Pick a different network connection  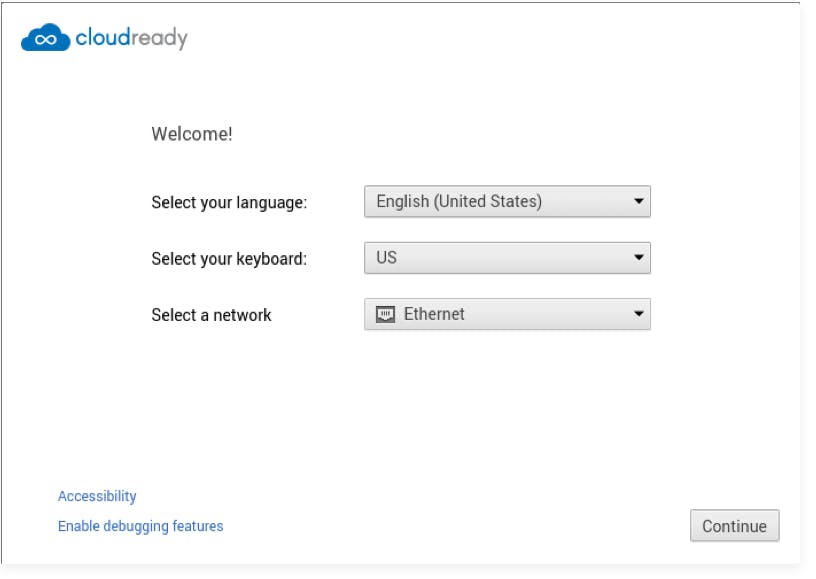click(507, 314)
